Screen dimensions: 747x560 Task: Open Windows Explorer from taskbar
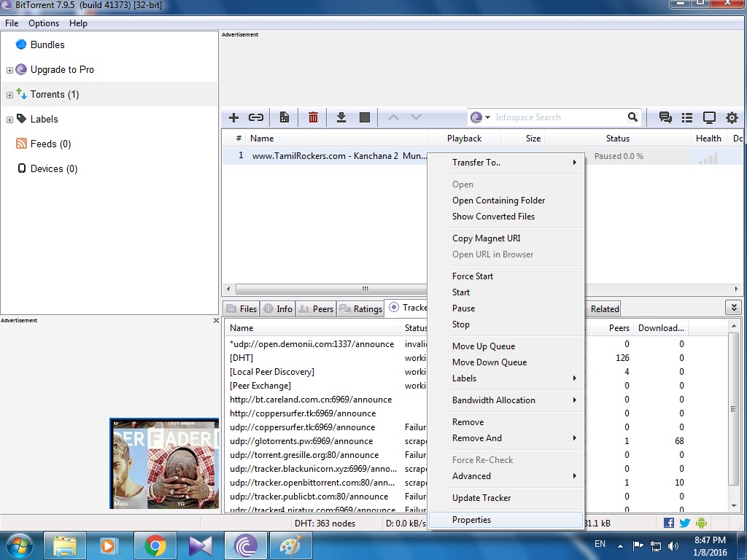[x=65, y=545]
